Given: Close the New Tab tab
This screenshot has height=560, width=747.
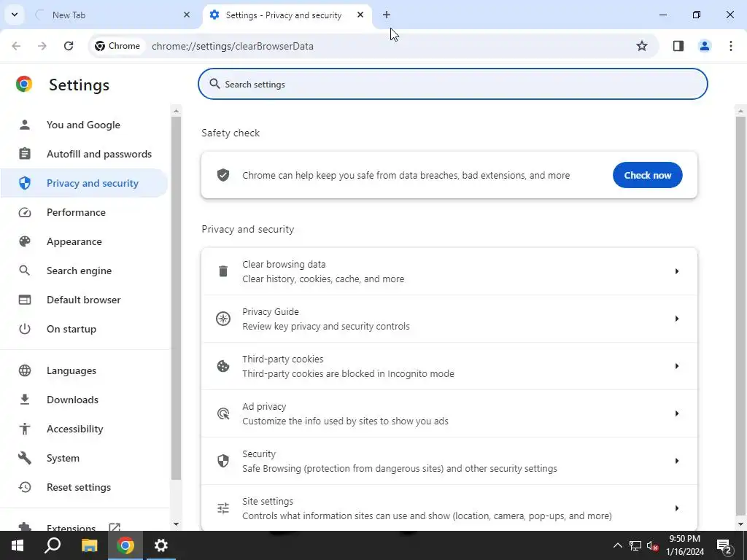Looking at the screenshot, I should pyautogui.click(x=187, y=15).
